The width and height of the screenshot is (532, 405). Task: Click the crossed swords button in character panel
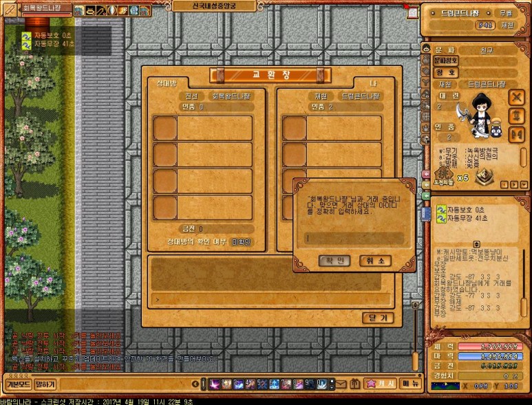click(516, 98)
